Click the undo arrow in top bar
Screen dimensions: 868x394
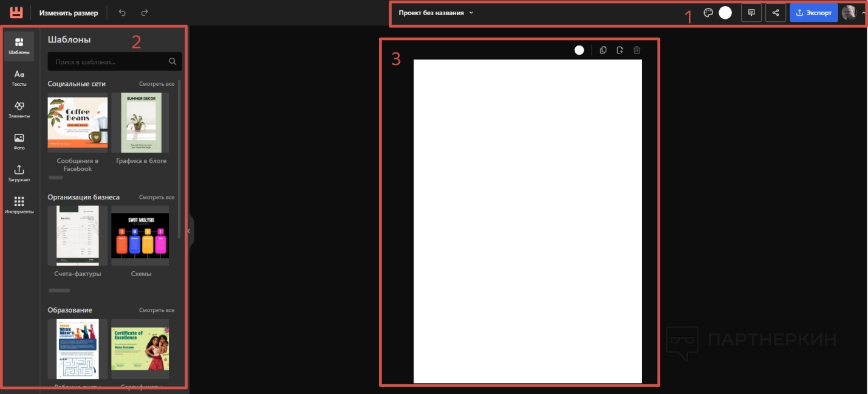122,13
